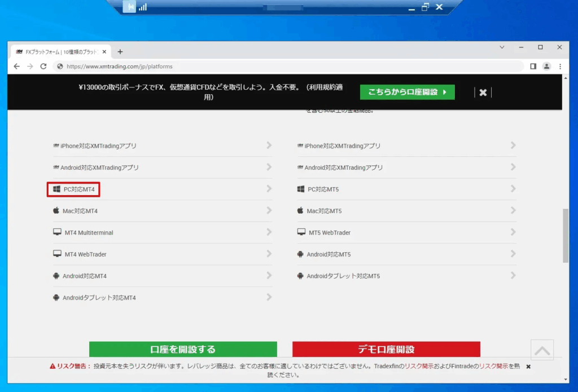Focus the address bar URL field

[282, 66]
